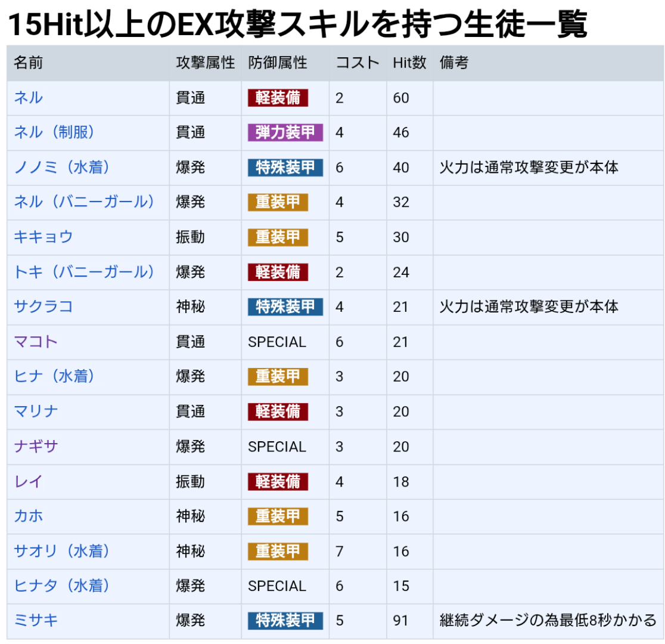Click 火力は通常攻撃変更が本体 note in サクラコ row
The height and width of the screenshot is (644, 665).
(529, 306)
